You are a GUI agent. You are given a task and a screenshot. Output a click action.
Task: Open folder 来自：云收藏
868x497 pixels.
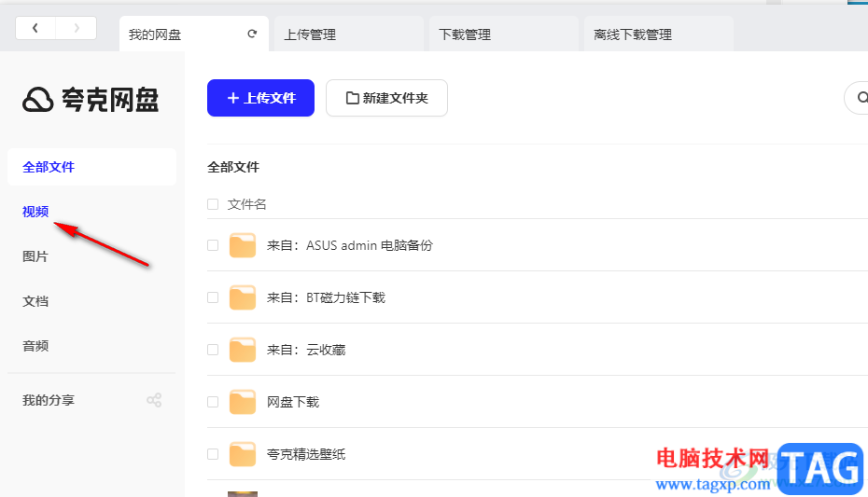tap(306, 350)
